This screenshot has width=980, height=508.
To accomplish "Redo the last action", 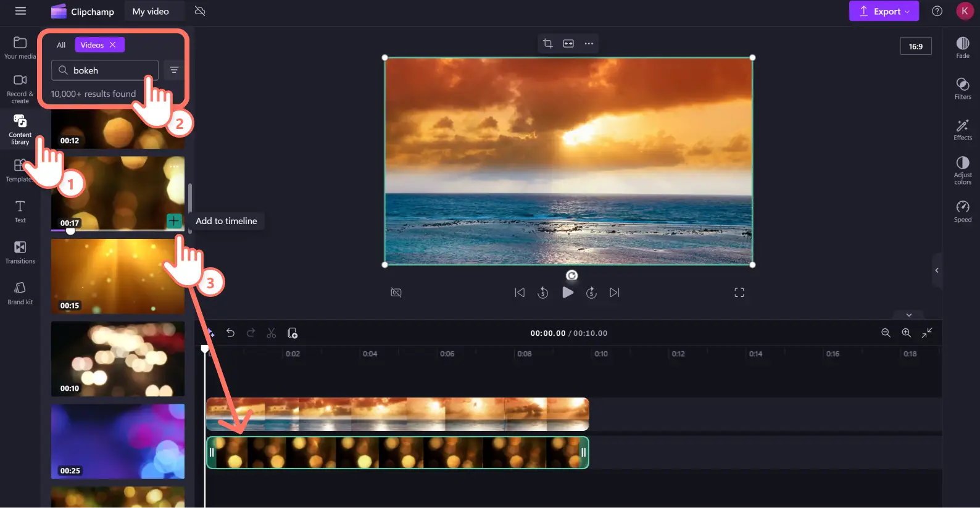I will pos(251,333).
